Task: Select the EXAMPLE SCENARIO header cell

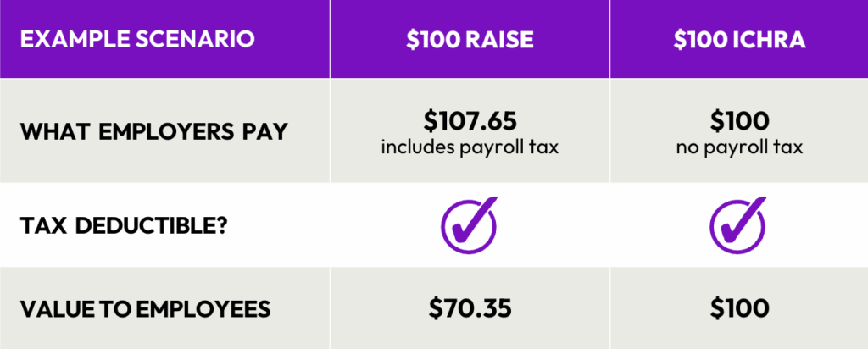Action: point(165,39)
